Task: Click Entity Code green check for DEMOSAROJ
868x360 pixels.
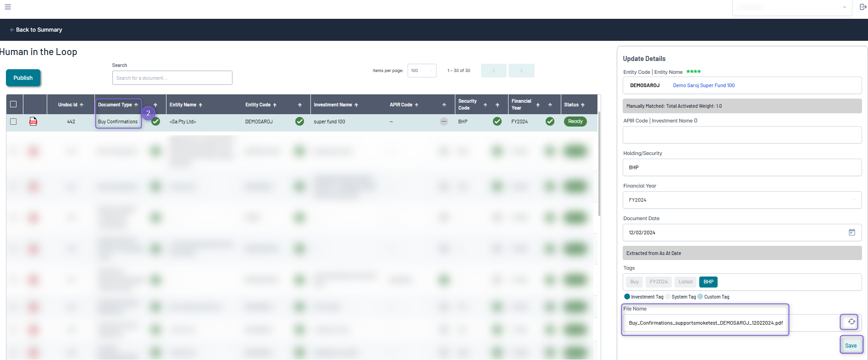Action: coord(299,122)
